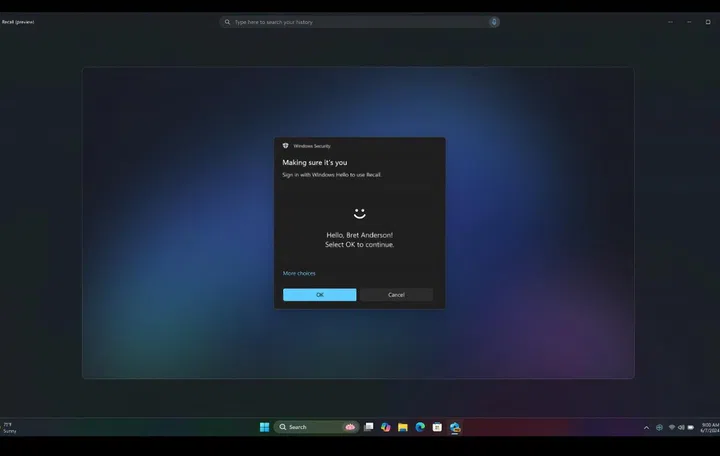Open the Windows Start menu

[264, 427]
